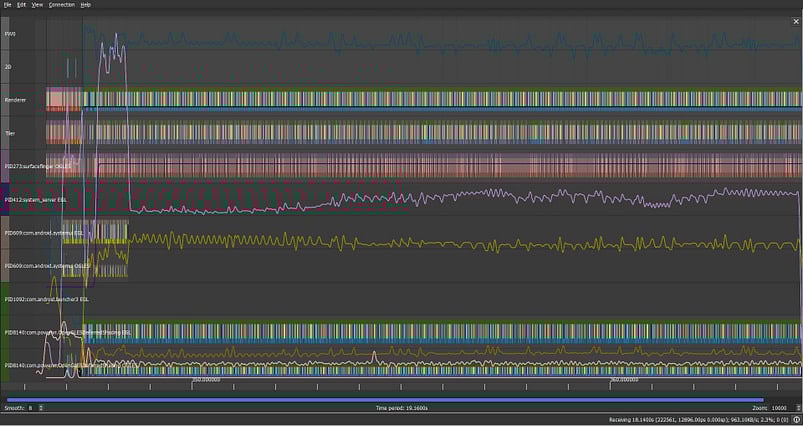The height and width of the screenshot is (426, 803).
Task: Open the Connection menu
Action: (x=62, y=5)
